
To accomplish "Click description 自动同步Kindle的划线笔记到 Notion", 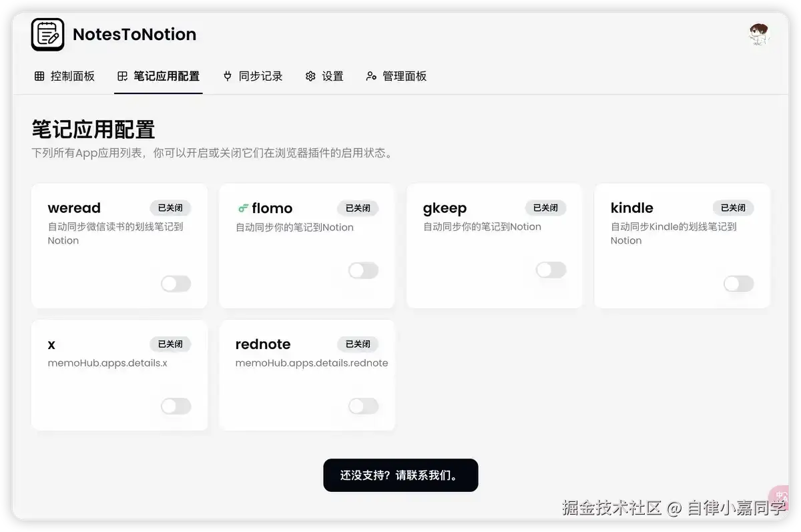I will pos(674,234).
